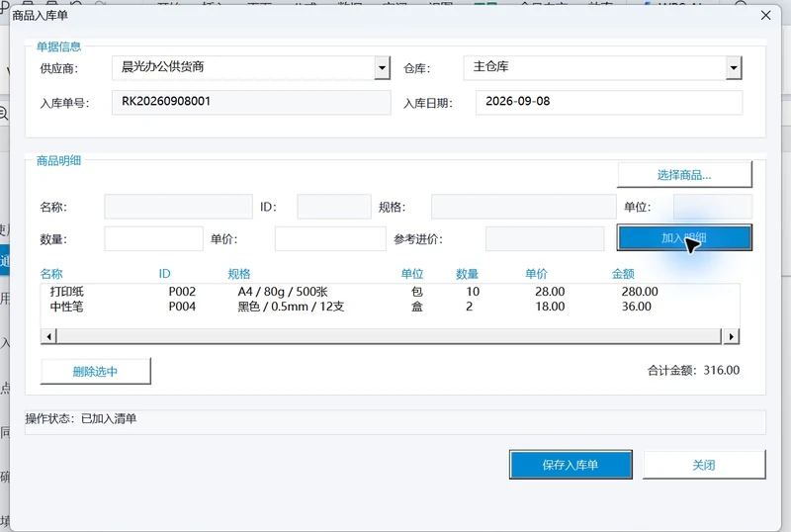Select the 中性笔 row in the list
The width and height of the screenshot is (791, 532).
tap(390, 307)
